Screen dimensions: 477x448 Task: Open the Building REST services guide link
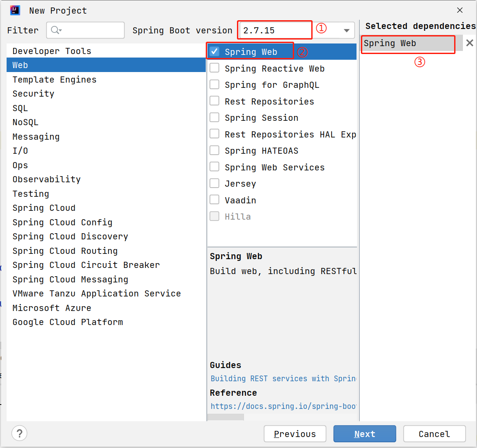[283, 379]
